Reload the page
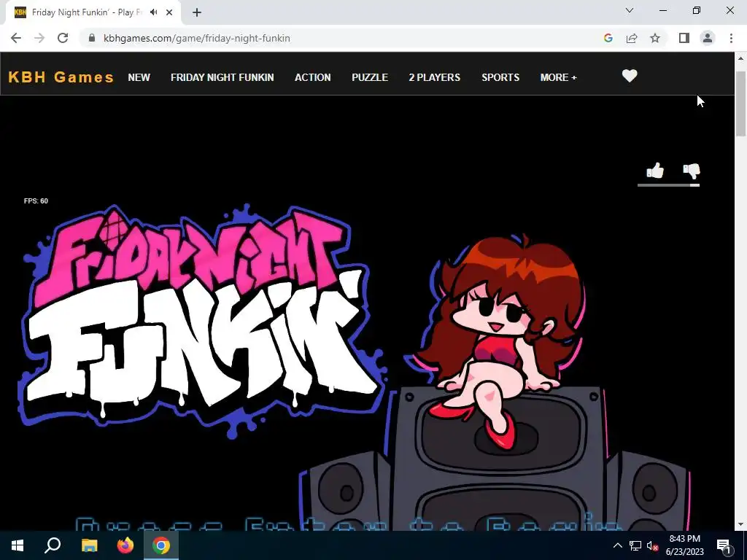747x560 pixels. pos(63,38)
